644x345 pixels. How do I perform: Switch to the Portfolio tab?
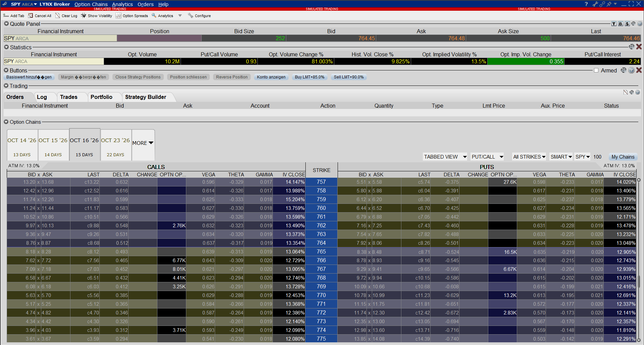tap(101, 97)
